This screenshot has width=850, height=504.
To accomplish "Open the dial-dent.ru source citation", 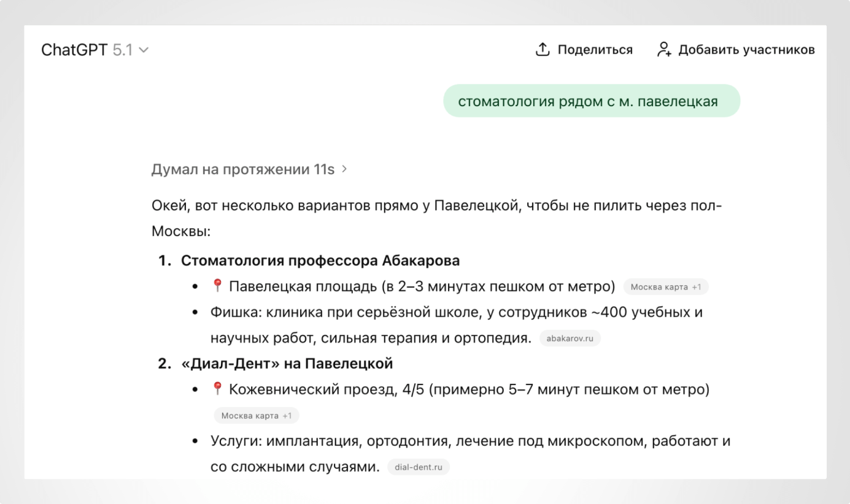I will [419, 467].
